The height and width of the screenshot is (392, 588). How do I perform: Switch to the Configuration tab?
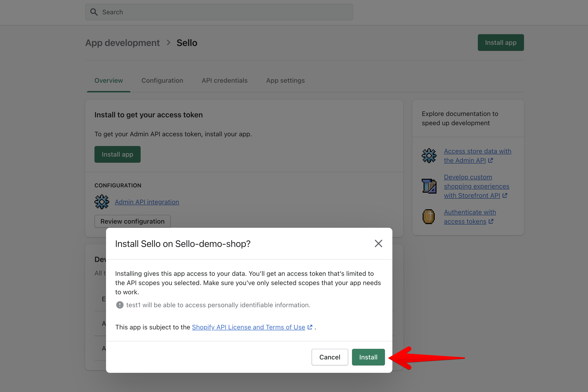point(162,80)
